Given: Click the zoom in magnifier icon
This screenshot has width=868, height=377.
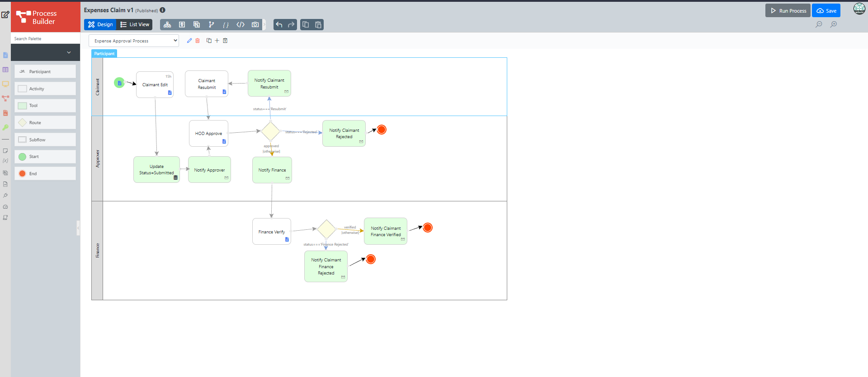Looking at the screenshot, I should click(834, 24).
